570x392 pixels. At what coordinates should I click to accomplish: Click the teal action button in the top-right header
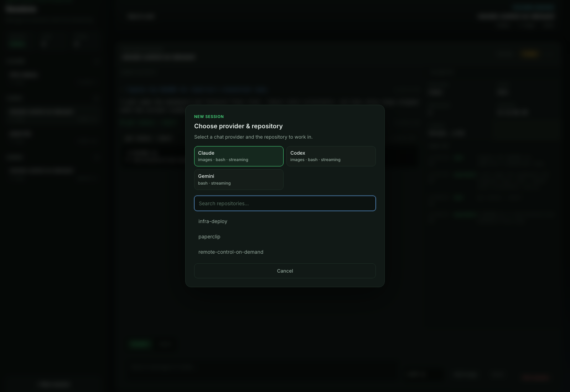click(x=532, y=7)
